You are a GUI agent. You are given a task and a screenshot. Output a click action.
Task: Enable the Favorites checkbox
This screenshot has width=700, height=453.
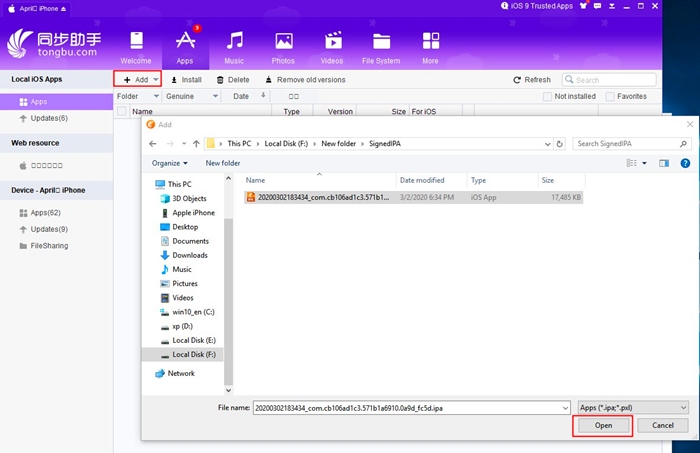pyautogui.click(x=610, y=96)
